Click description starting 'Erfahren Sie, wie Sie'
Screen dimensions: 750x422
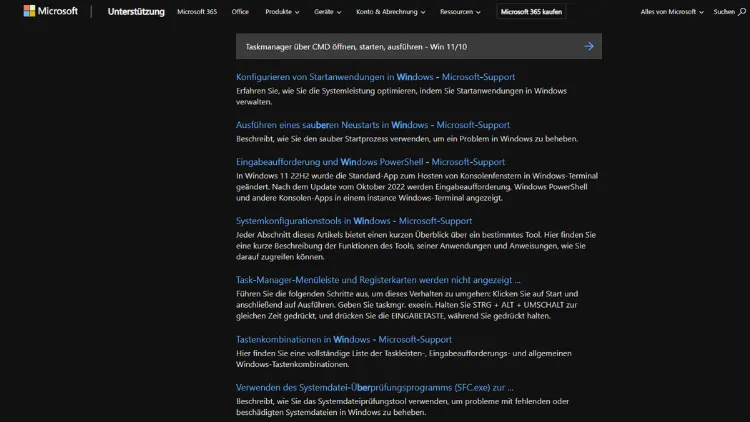tap(401, 96)
